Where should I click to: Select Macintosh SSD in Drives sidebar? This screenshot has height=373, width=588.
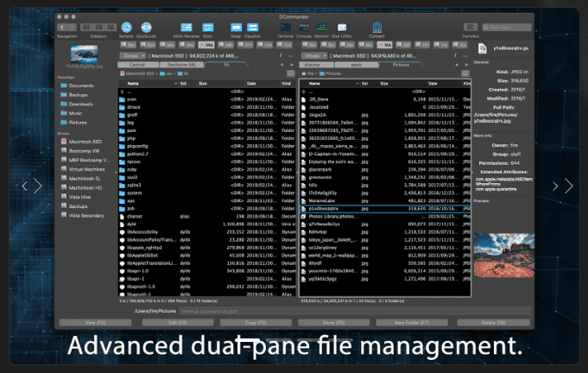(81, 142)
